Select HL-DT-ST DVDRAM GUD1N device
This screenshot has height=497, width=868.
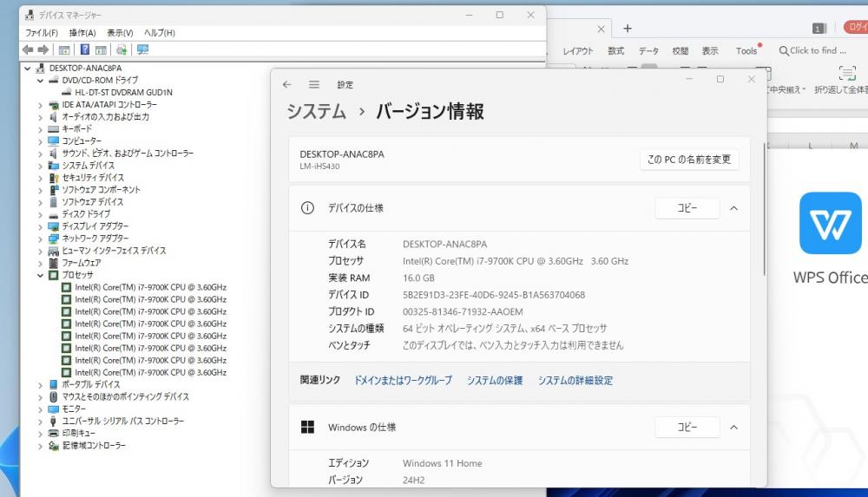(123, 93)
